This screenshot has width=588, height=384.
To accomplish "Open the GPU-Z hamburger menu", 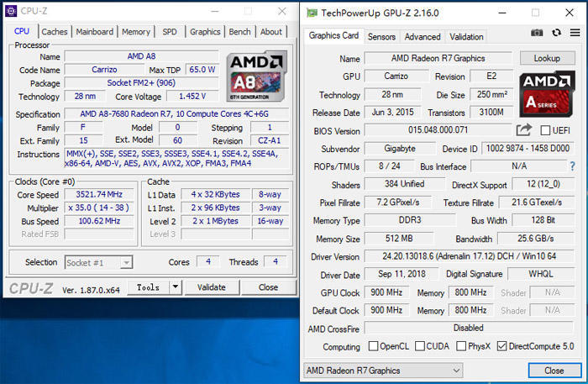I will [575, 33].
